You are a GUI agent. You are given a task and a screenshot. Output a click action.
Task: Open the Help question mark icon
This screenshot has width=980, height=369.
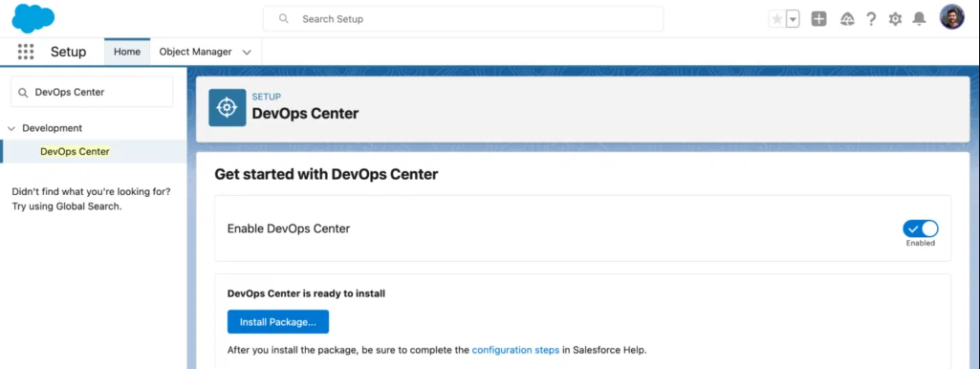coord(871,19)
